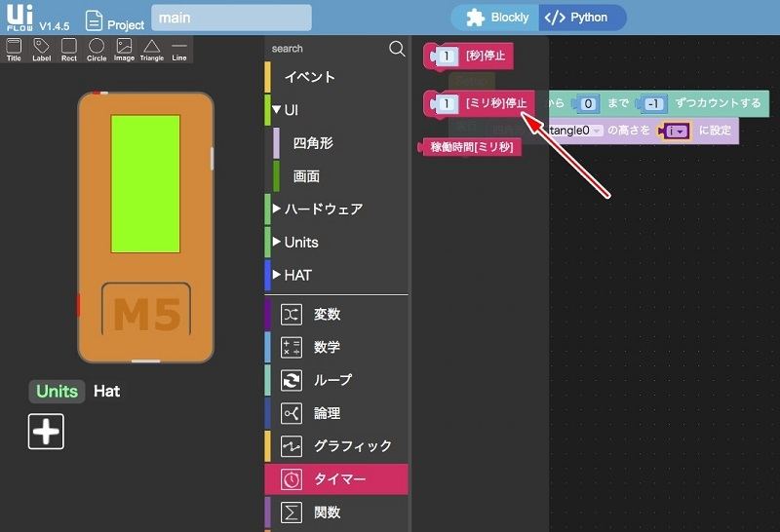780x532 pixels.
Task: Pick the Rect shape tool
Action: (x=68, y=50)
